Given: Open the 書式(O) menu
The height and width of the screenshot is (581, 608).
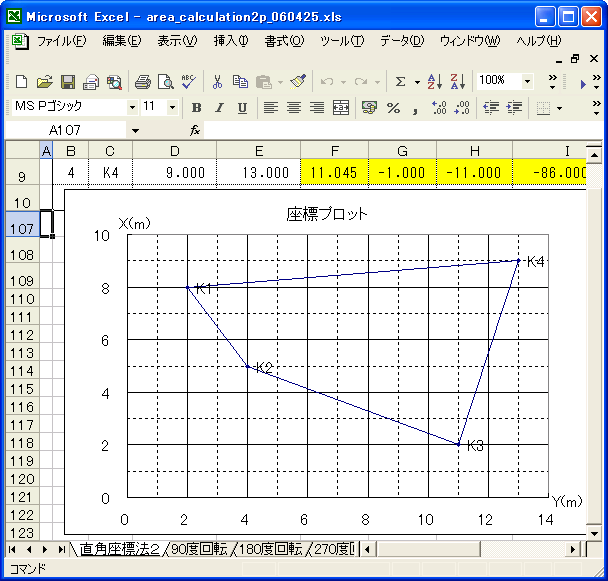Looking at the screenshot, I should [284, 41].
